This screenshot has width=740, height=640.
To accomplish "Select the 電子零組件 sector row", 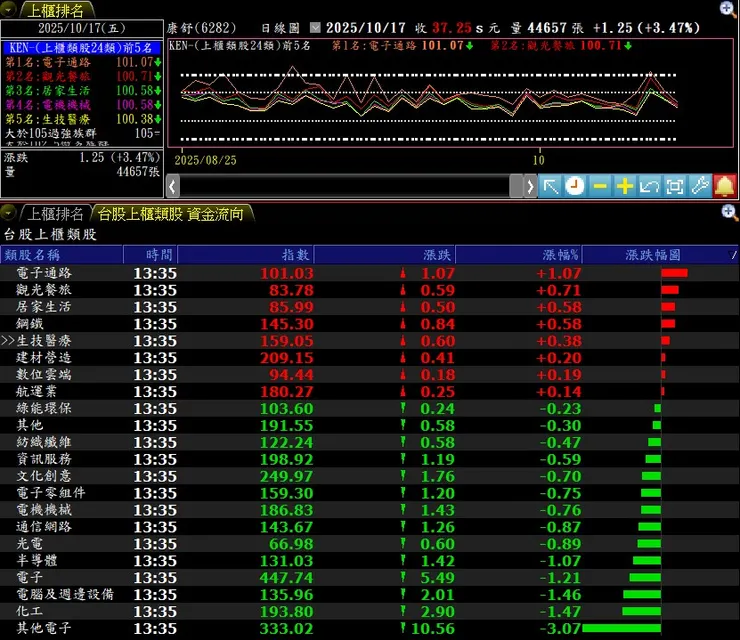I will [x=370, y=493].
